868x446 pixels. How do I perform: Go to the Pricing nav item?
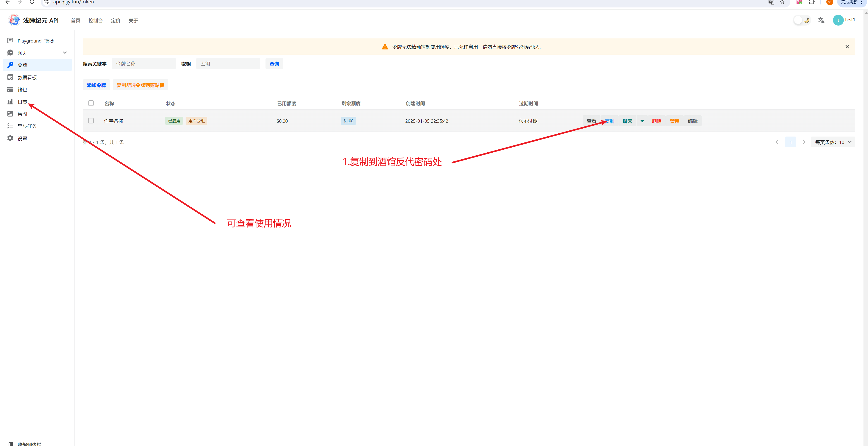116,21
